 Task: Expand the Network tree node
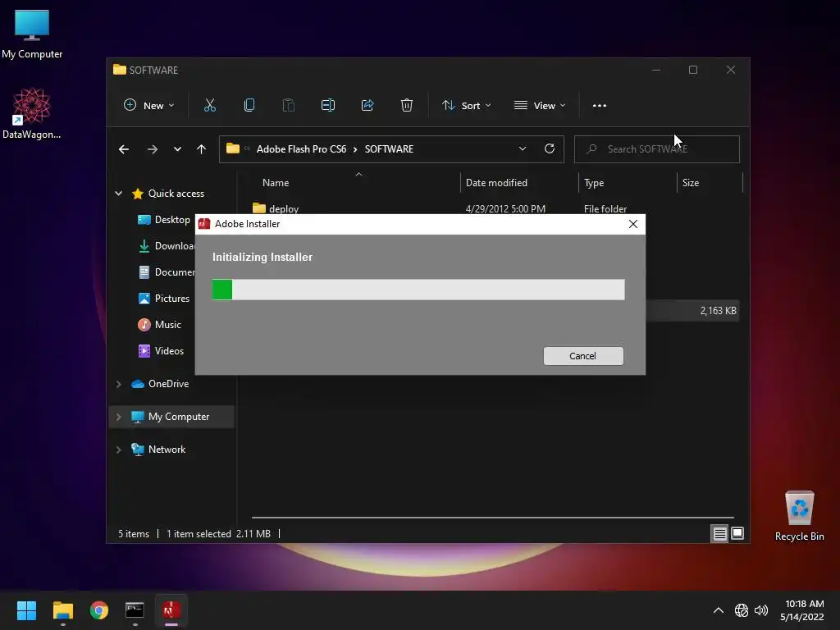point(118,450)
